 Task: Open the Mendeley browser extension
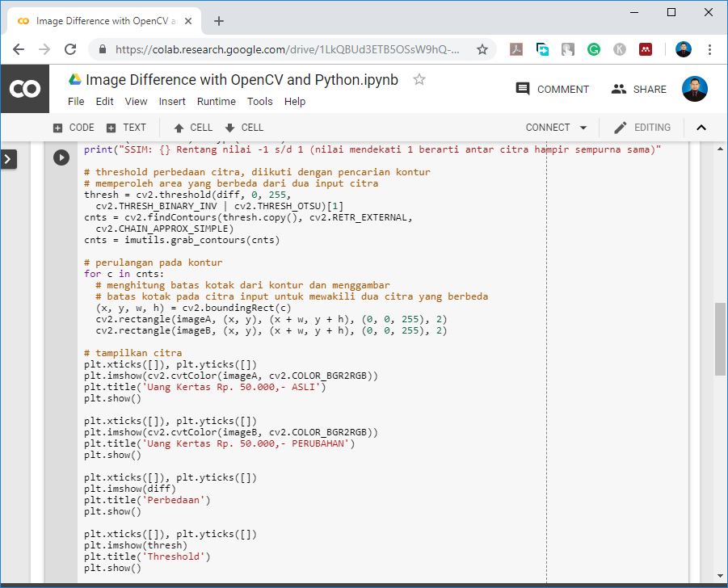pyautogui.click(x=645, y=49)
